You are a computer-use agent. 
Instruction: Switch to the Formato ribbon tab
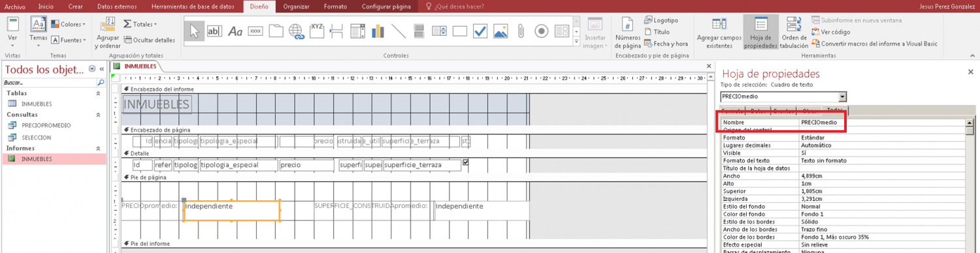[x=335, y=7]
